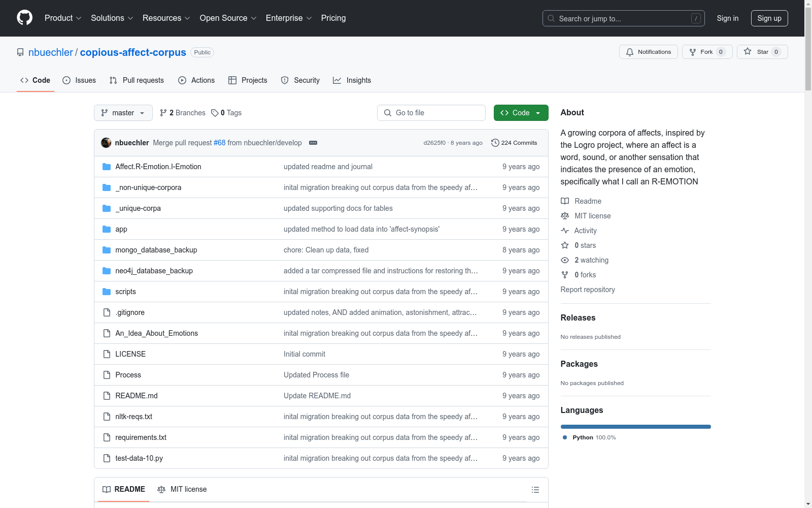This screenshot has height=508, width=812.
Task: Click the Sign in link
Action: [728, 18]
